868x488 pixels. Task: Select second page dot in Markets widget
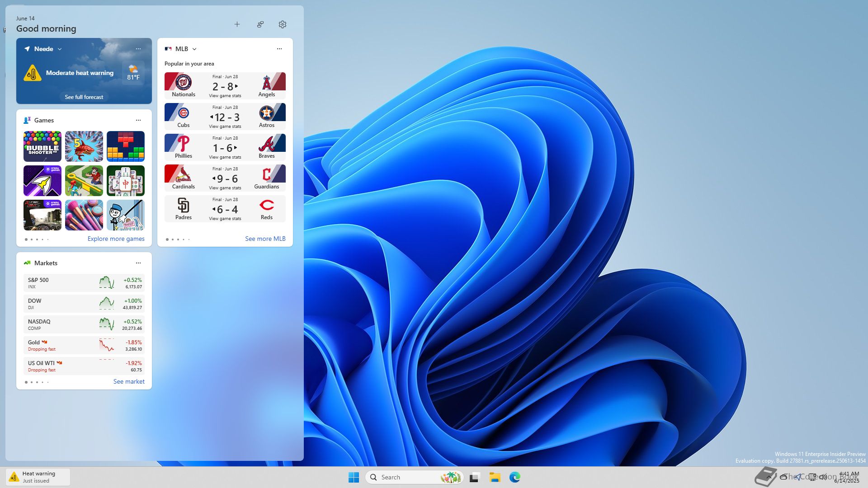(x=32, y=382)
